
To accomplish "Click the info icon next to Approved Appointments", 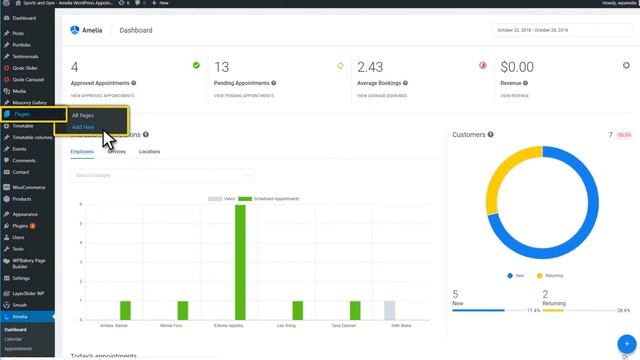I will 133,83.
